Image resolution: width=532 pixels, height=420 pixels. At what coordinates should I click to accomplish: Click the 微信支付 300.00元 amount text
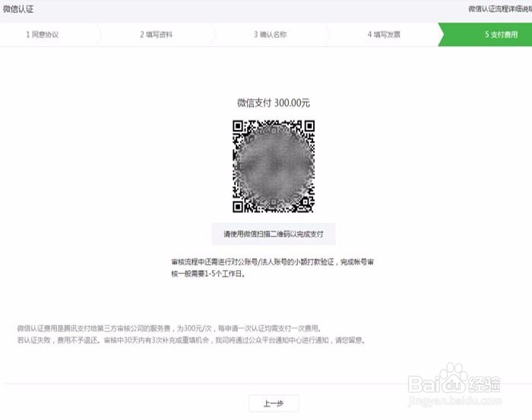click(274, 103)
